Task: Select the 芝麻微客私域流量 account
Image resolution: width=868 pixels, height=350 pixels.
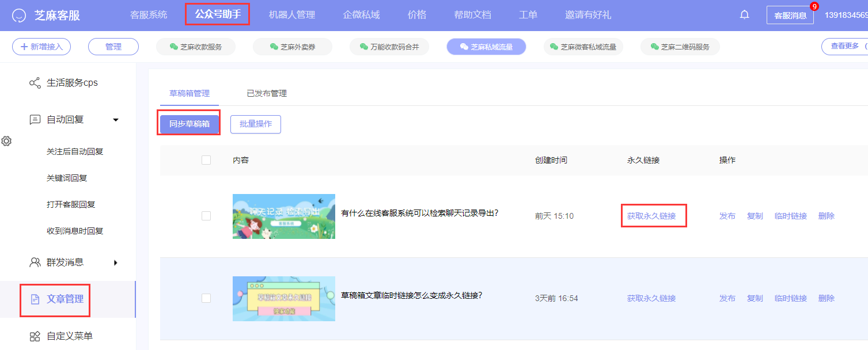Action: (583, 47)
